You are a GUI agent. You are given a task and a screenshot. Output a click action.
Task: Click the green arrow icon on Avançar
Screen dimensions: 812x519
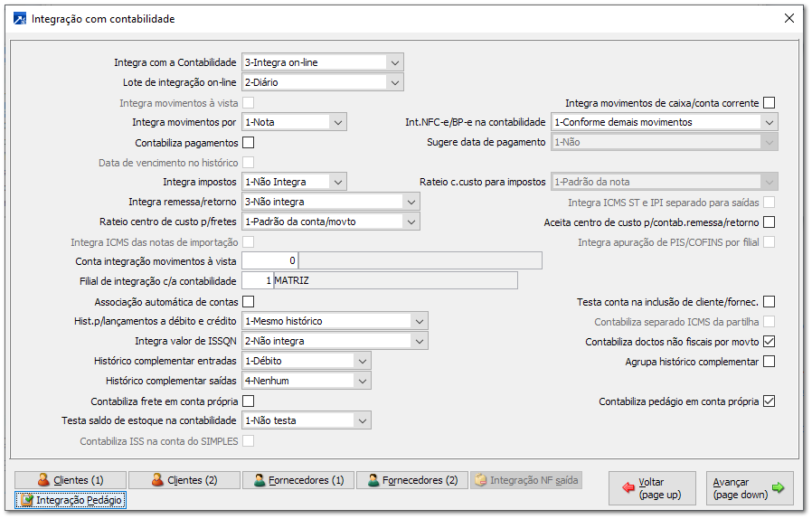(x=778, y=488)
